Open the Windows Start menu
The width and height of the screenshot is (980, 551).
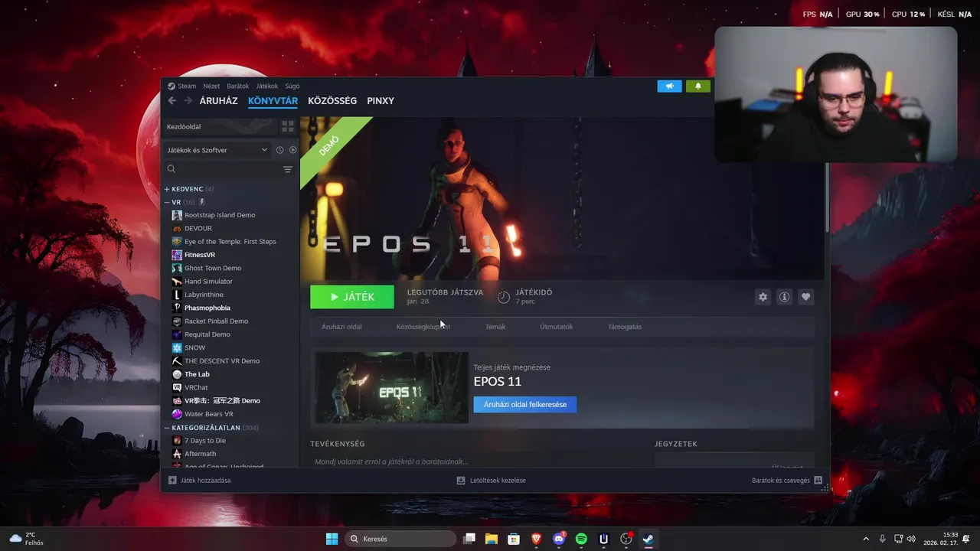click(332, 539)
